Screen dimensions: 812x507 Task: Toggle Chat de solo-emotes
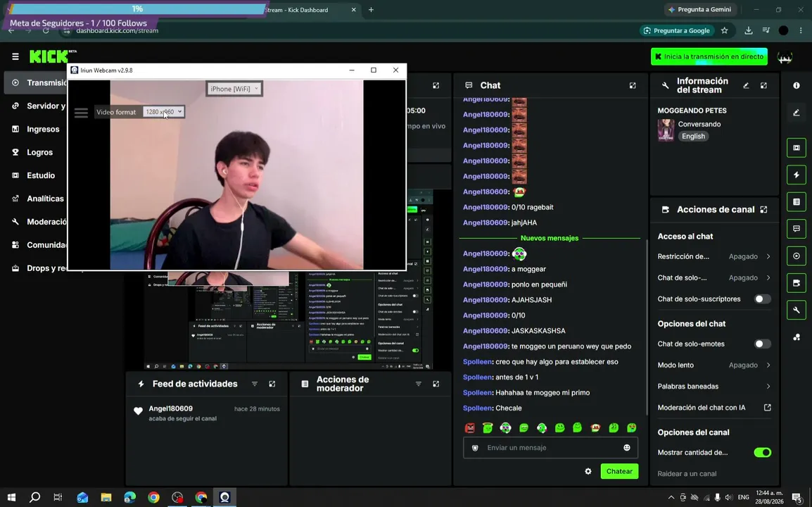pos(762,344)
